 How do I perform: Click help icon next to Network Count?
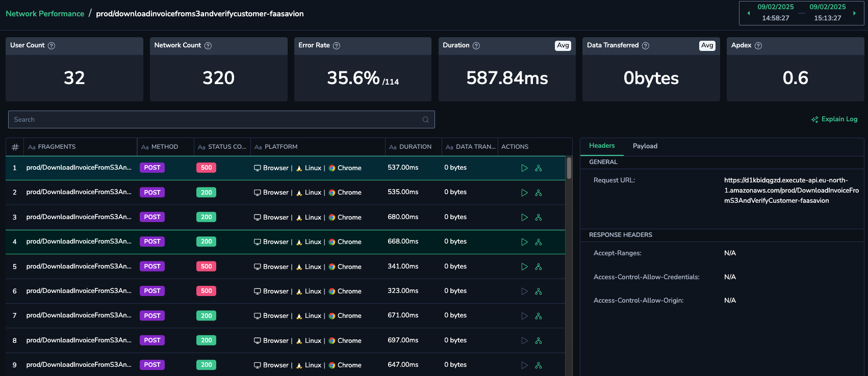pyautogui.click(x=208, y=46)
